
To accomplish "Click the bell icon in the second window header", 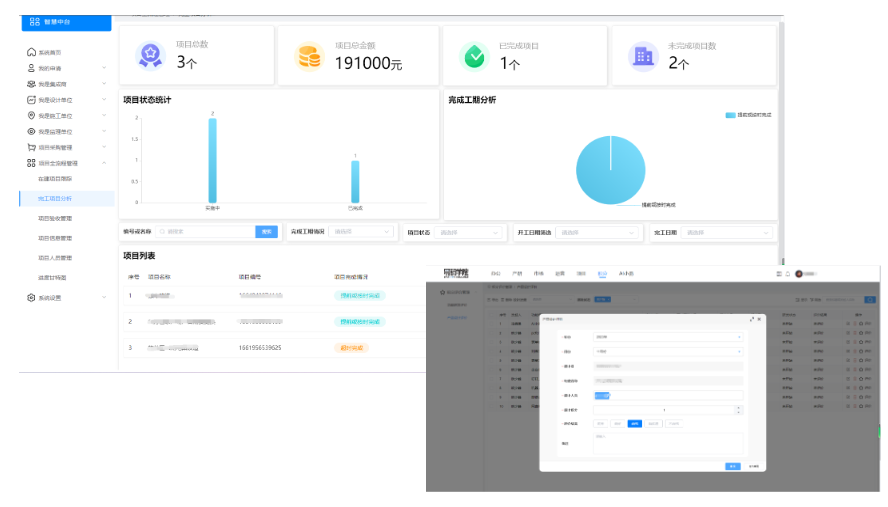I will 788,274.
